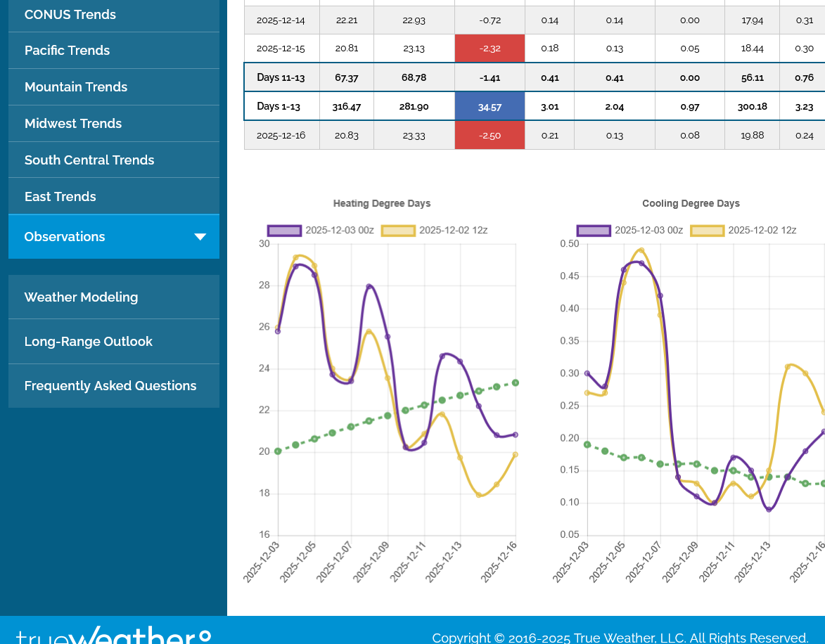Select Pacific Trends menu item

click(x=68, y=51)
